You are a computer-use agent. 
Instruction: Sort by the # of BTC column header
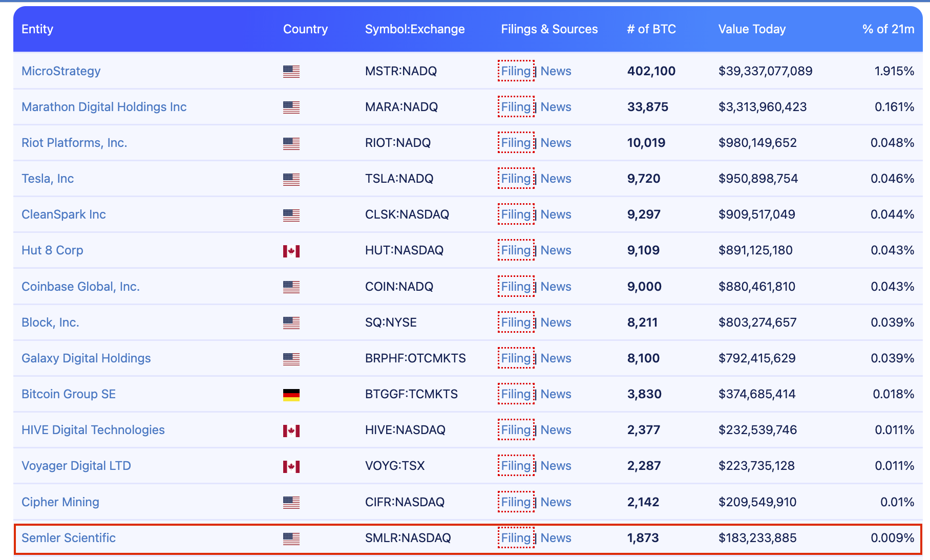point(651,29)
